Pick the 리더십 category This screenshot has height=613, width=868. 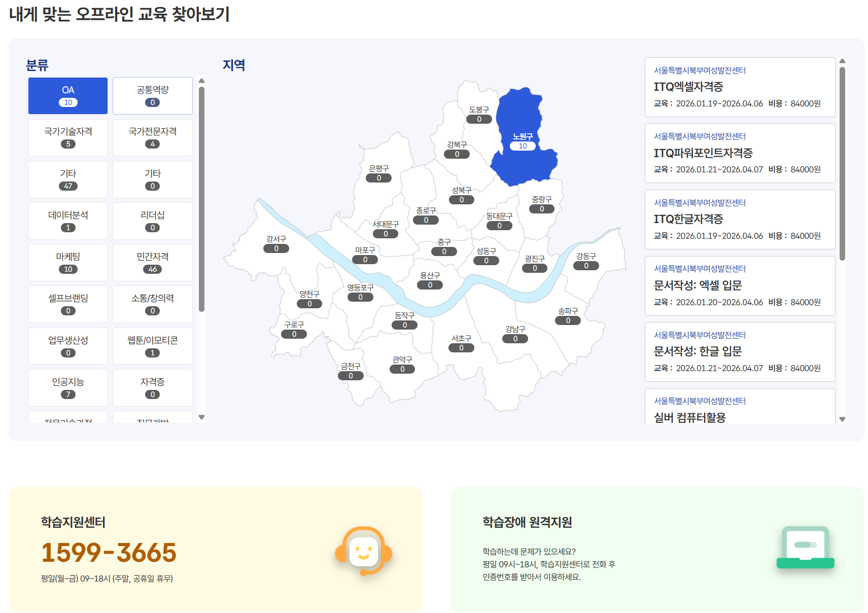[153, 221]
